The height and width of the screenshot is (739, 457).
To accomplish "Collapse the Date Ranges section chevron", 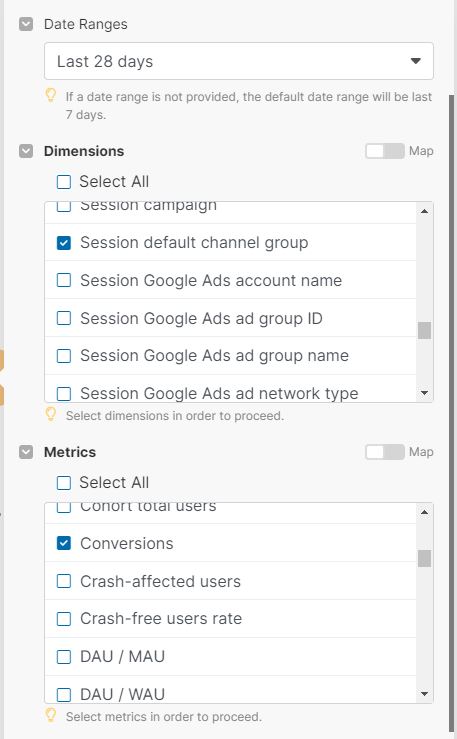I will point(26,24).
